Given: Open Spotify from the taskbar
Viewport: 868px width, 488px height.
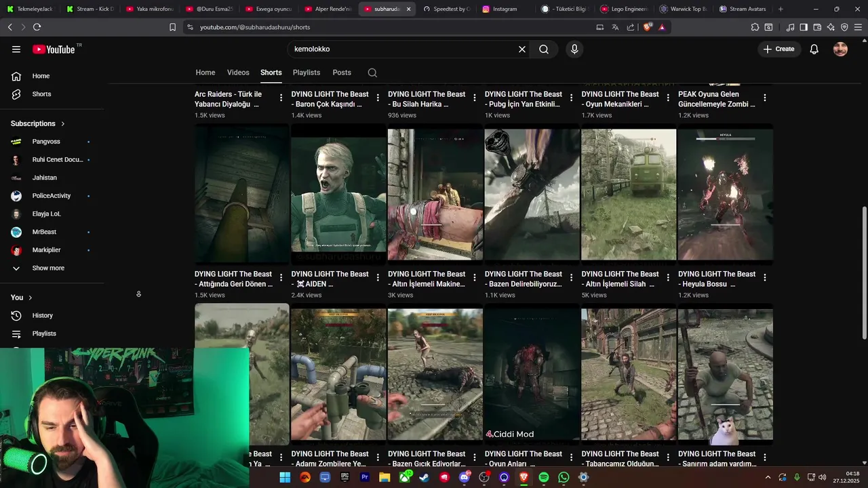Looking at the screenshot, I should (544, 478).
